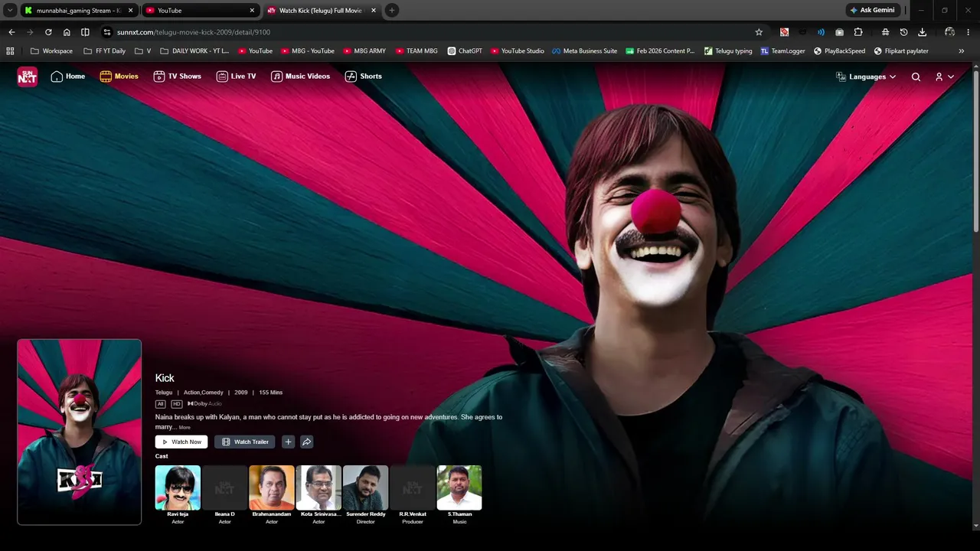Open the Flipkart paylater bookmark
Viewport: 980px width, 551px height.
coord(901,51)
